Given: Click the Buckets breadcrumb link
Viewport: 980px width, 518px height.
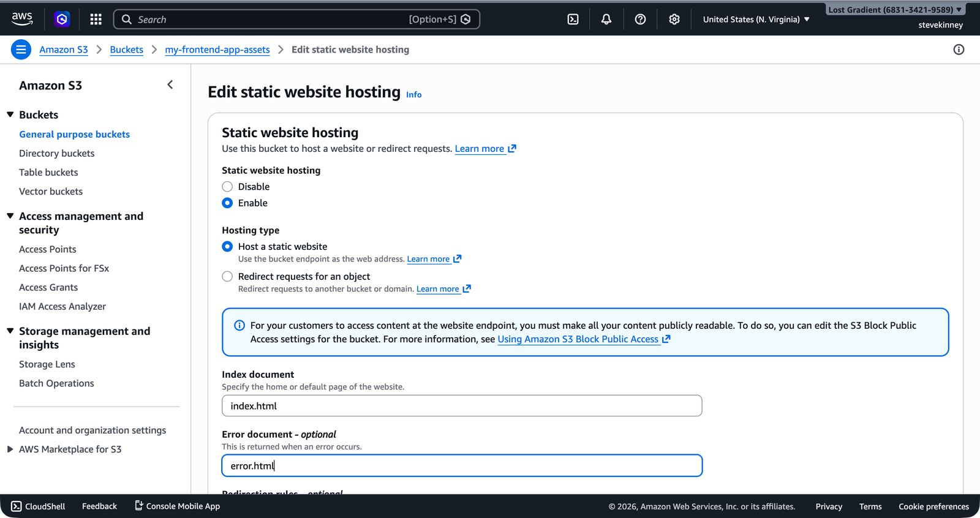Looking at the screenshot, I should point(126,50).
